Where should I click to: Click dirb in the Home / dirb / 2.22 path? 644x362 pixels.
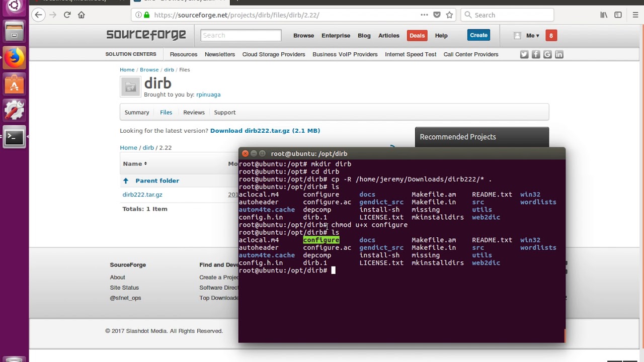148,148
